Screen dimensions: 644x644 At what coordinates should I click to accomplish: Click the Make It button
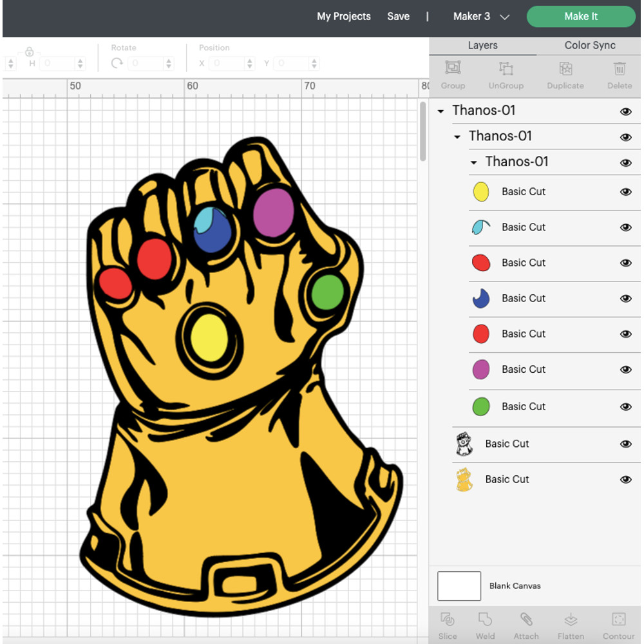point(580,16)
